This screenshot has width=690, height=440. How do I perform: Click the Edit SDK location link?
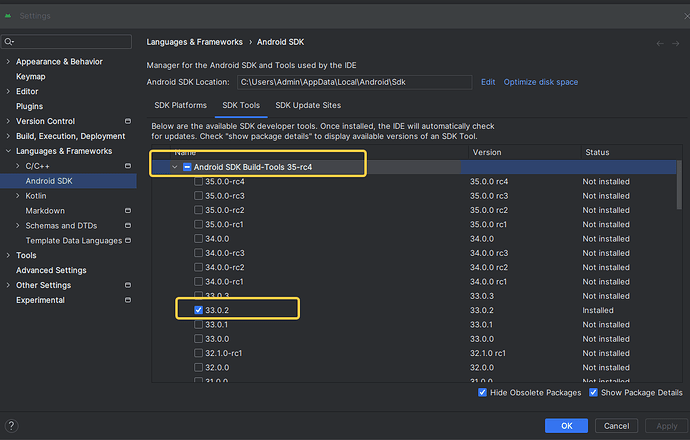[488, 82]
